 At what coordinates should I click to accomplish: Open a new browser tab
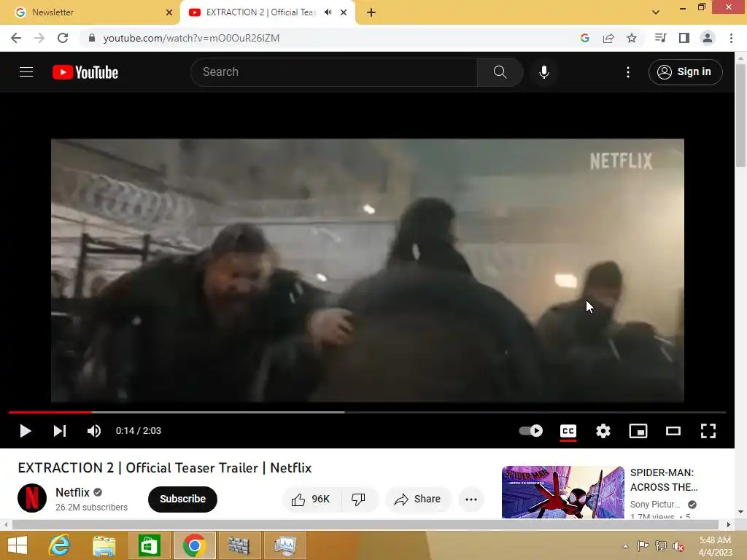coord(371,13)
